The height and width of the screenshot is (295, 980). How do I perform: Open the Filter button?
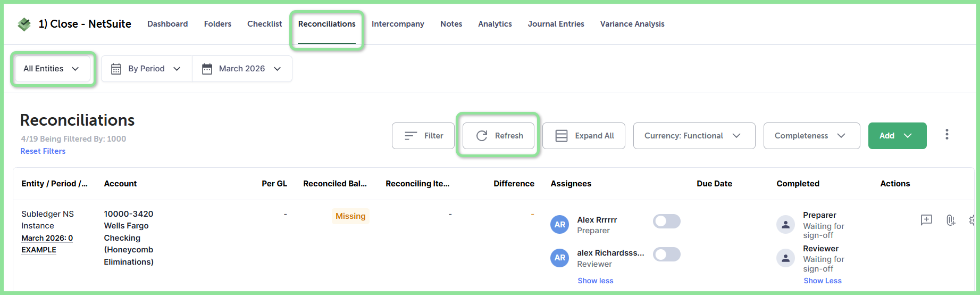click(423, 136)
